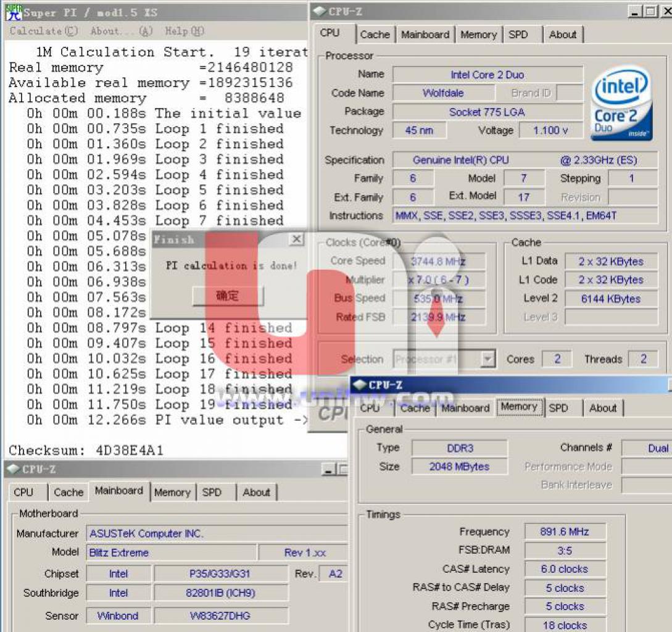Viewport: 672px width, 632px height.
Task: Open the Processor selection dropdown
Action: (x=487, y=359)
